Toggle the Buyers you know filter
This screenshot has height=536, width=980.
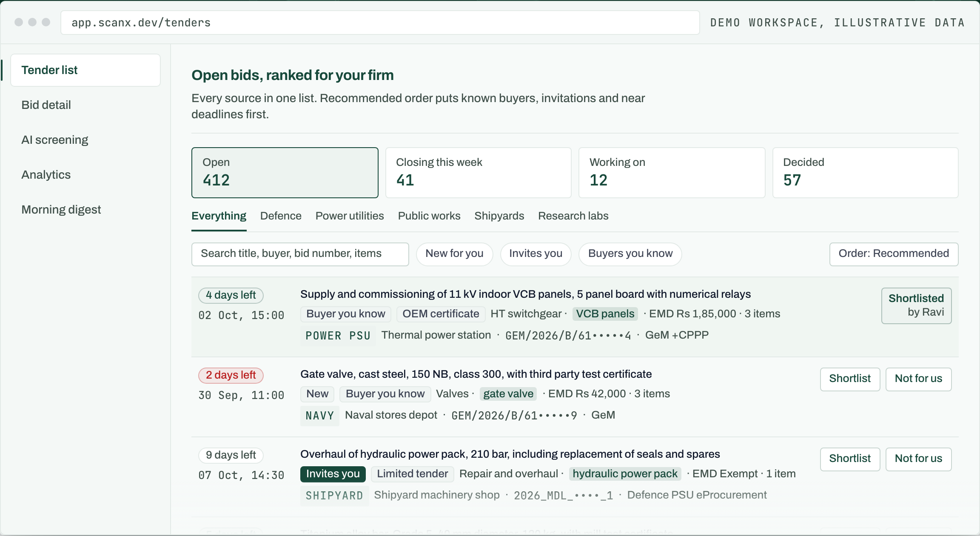point(630,254)
